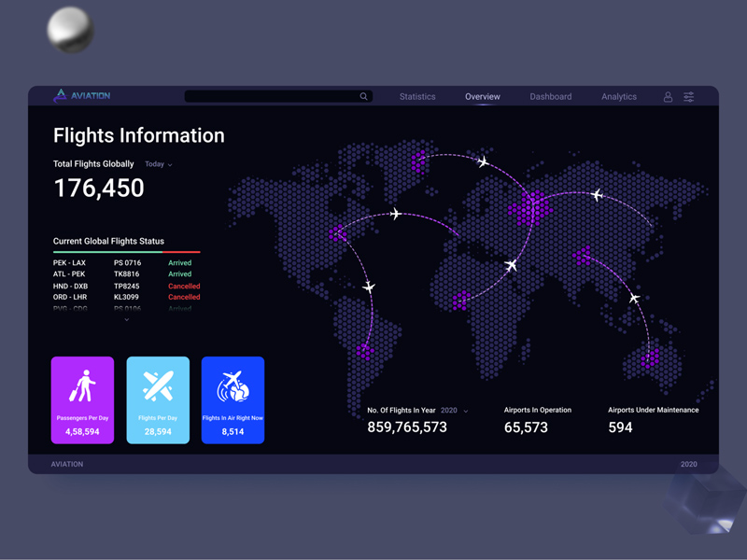The height and width of the screenshot is (560, 747).
Task: Switch to the Statistics tab
Action: tap(416, 96)
